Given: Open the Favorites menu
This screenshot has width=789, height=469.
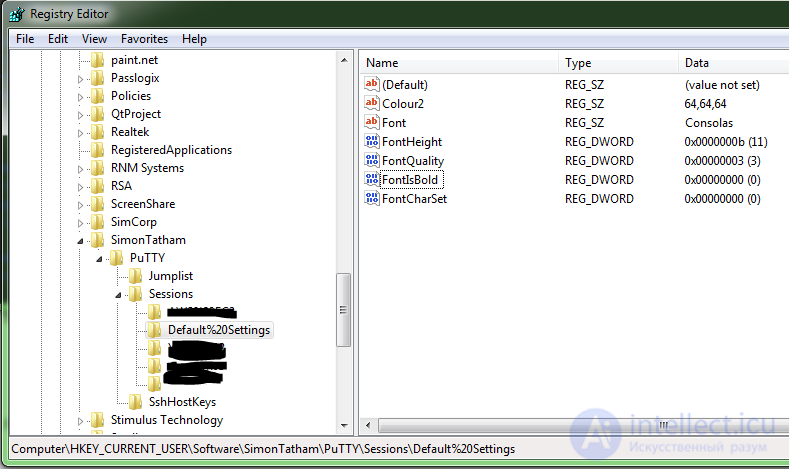Looking at the screenshot, I should pyautogui.click(x=144, y=39).
